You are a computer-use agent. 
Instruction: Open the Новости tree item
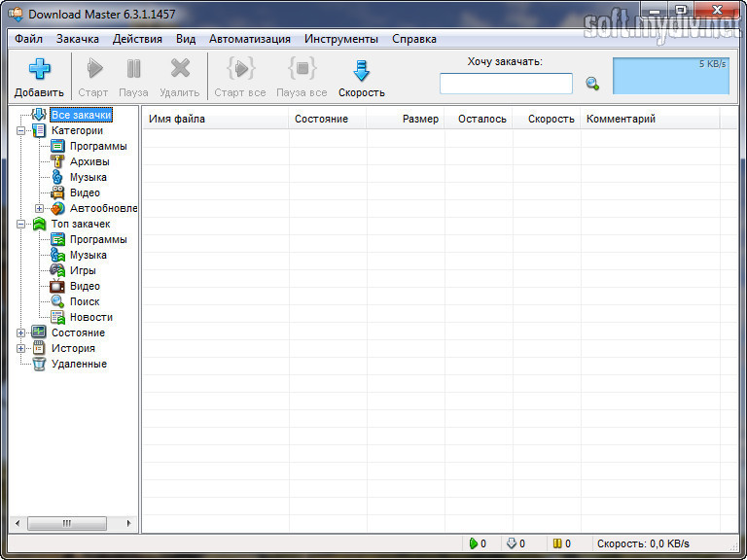(91, 317)
